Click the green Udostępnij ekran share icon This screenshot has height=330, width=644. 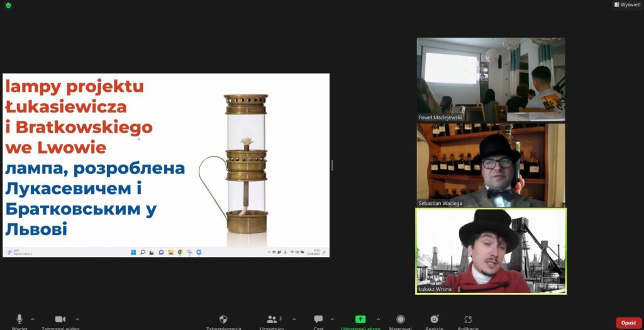(360, 319)
